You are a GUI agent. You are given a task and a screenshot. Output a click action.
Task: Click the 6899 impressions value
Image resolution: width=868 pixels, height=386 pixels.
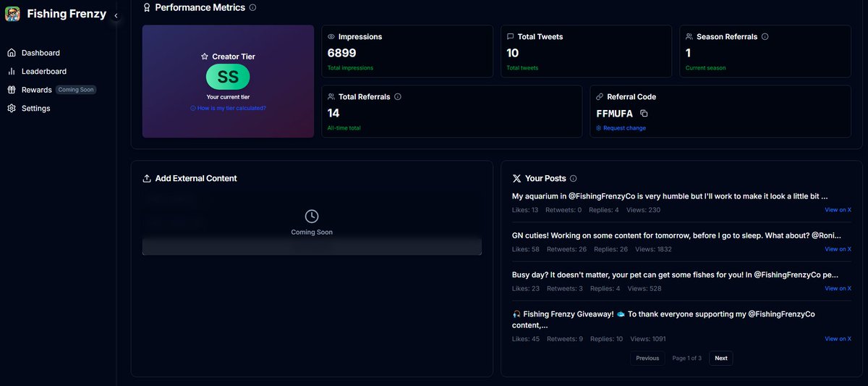(342, 53)
